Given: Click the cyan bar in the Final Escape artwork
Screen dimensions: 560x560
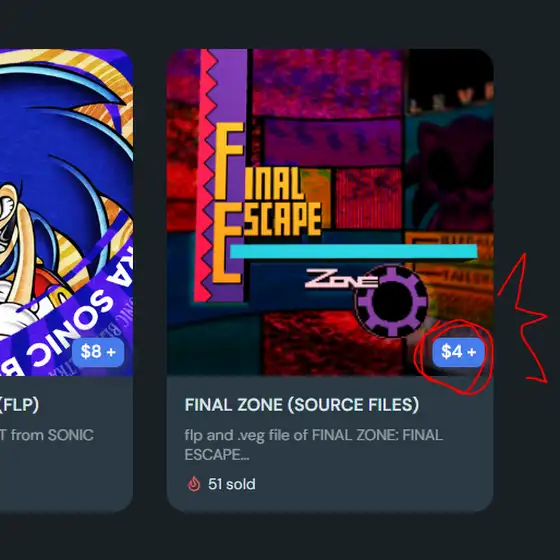Looking at the screenshot, I should point(354,251).
